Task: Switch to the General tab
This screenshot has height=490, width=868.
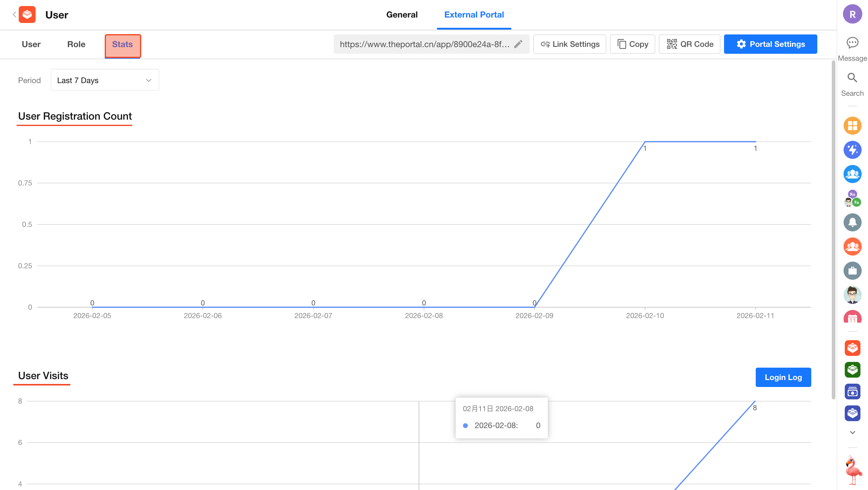Action: tap(402, 15)
